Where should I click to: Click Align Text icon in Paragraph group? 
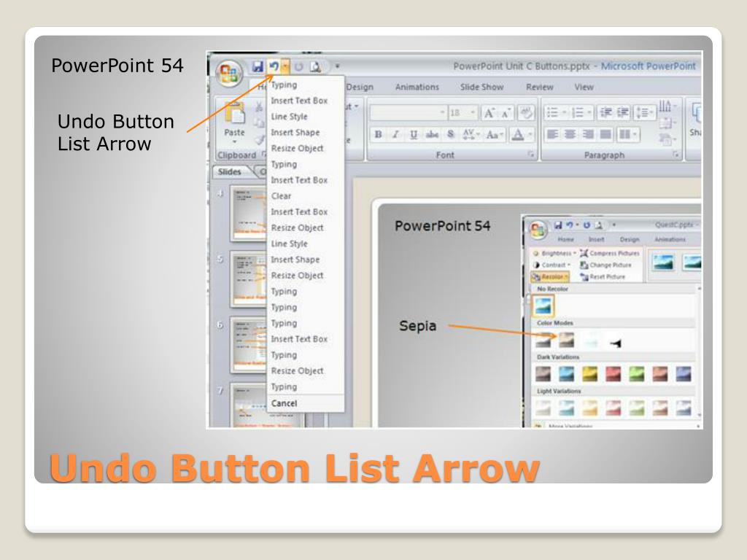click(x=667, y=124)
